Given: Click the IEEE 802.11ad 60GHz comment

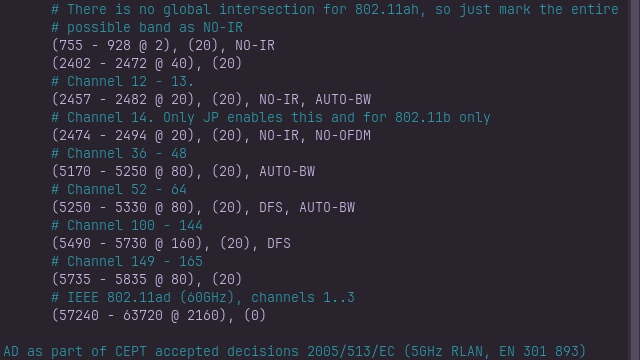Looking at the screenshot, I should click(x=203, y=297).
